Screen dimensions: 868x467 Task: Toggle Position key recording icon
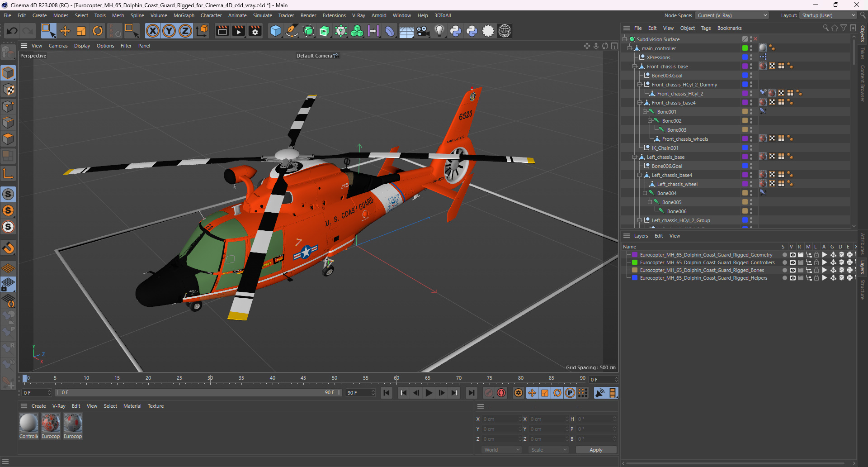point(532,393)
